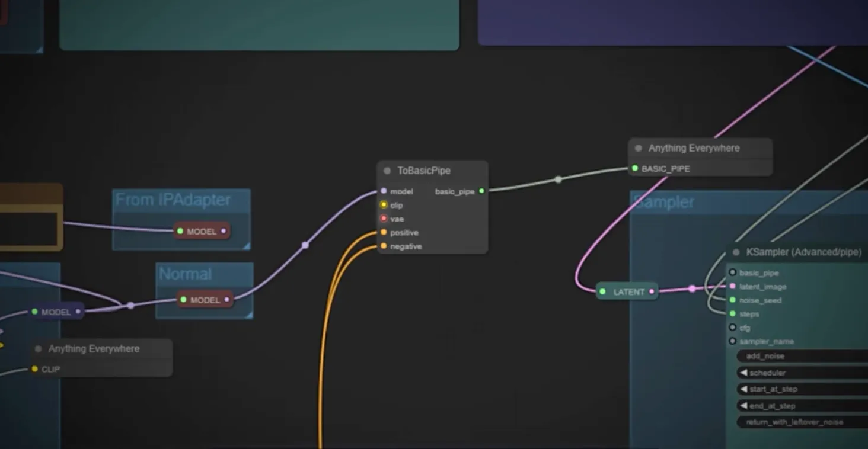Toggle the add_noise widget in KSampler
The image size is (868, 449).
[x=800, y=356]
